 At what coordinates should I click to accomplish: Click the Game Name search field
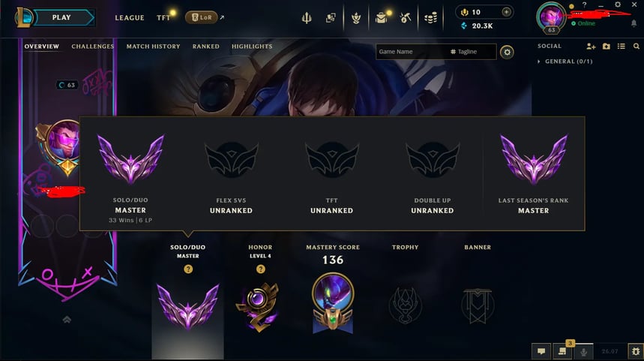tap(412, 52)
